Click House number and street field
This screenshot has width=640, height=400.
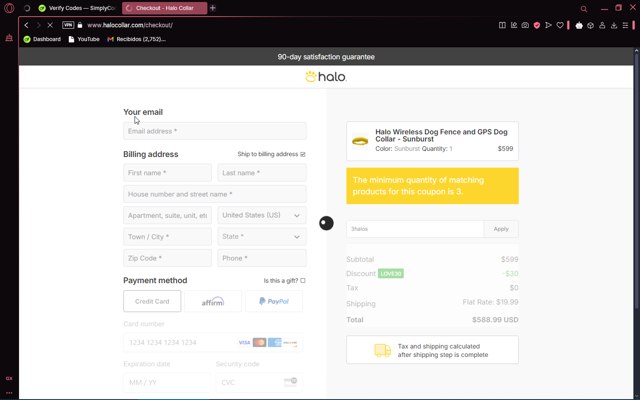point(215,194)
